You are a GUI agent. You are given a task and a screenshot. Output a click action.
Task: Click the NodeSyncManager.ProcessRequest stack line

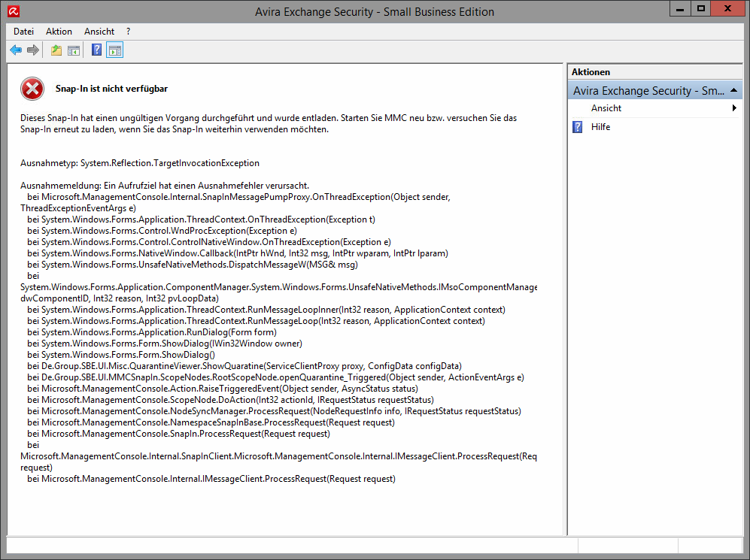pos(274,411)
